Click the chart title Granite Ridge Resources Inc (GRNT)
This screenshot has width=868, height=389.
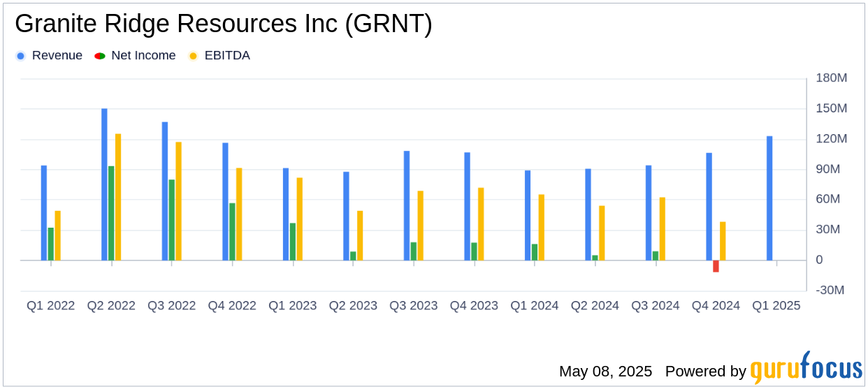point(224,24)
